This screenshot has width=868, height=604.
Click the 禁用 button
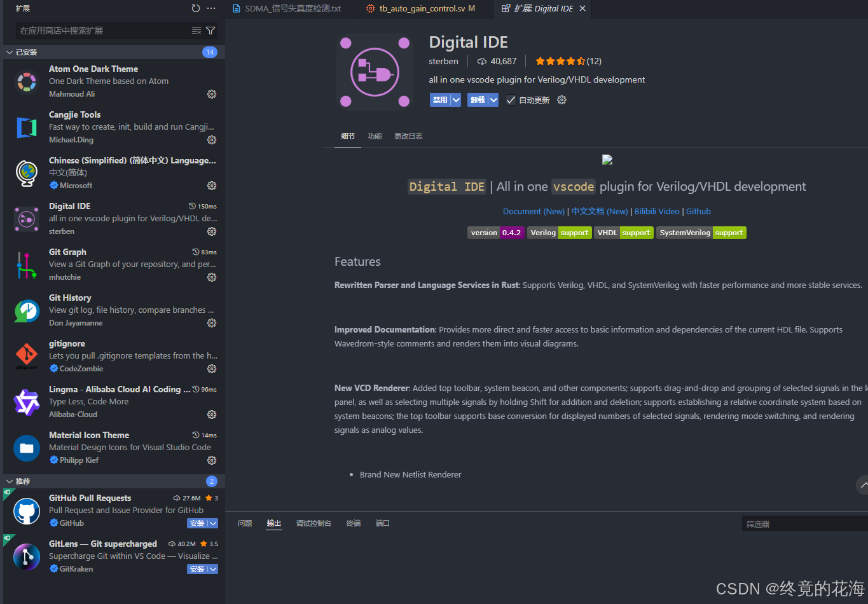[x=440, y=100]
